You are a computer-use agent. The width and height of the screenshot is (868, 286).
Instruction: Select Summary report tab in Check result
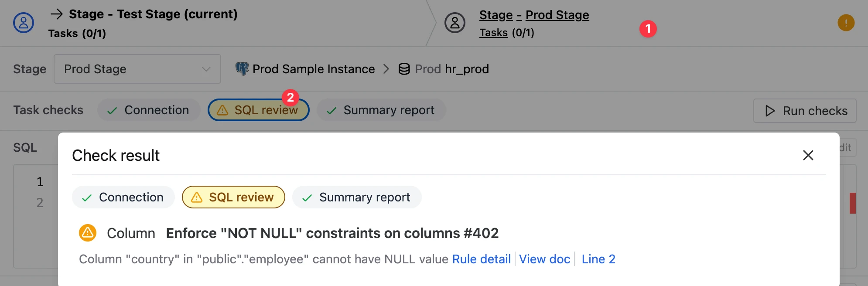357,197
